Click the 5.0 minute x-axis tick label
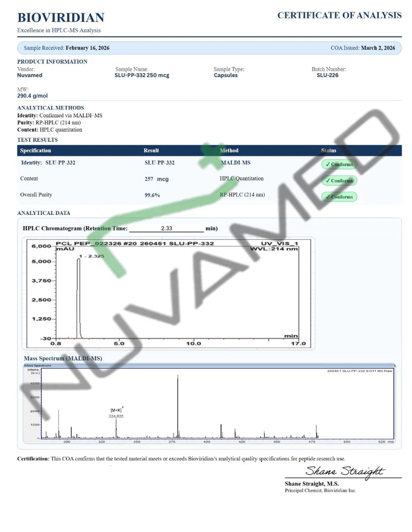The width and height of the screenshot is (412, 532). tap(119, 343)
